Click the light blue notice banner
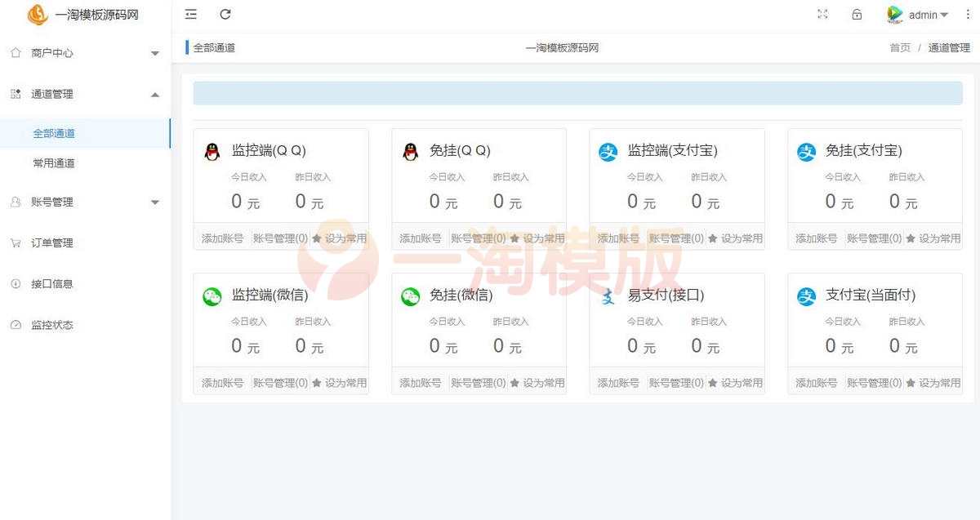 (x=577, y=93)
